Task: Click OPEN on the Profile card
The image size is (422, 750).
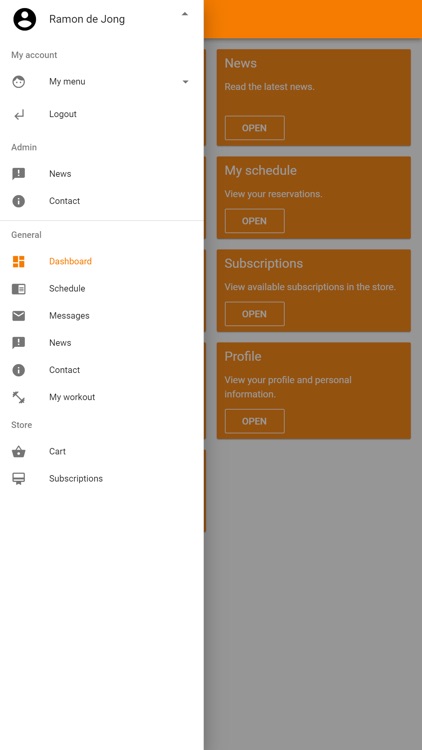Action: (255, 421)
